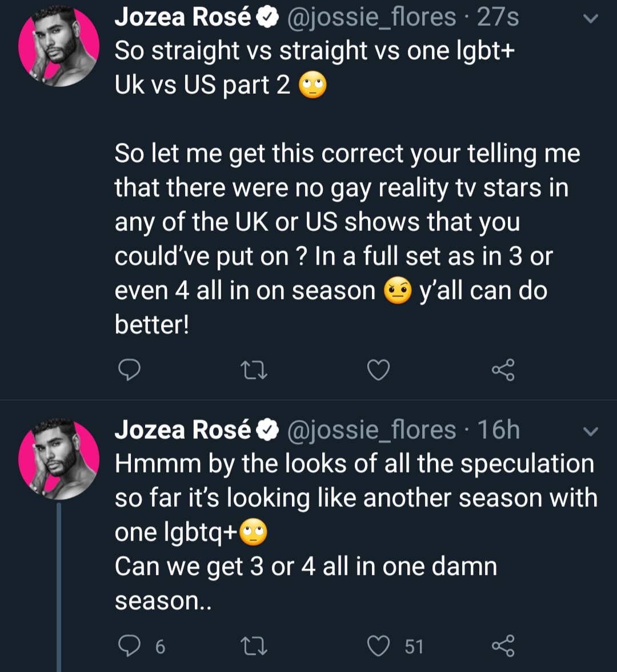The image size is (617, 672).
Task: Open profile picture on first tweet
Action: coord(59,46)
